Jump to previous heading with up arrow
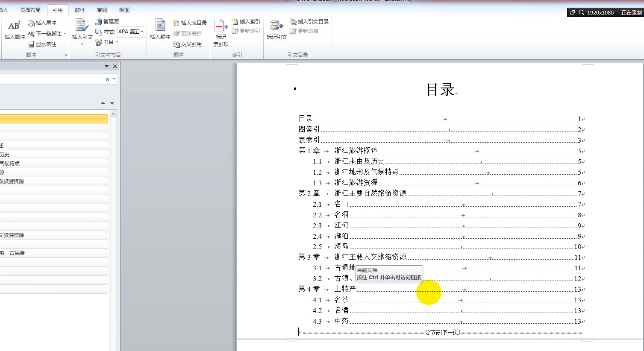The image size is (644, 351). (x=103, y=103)
